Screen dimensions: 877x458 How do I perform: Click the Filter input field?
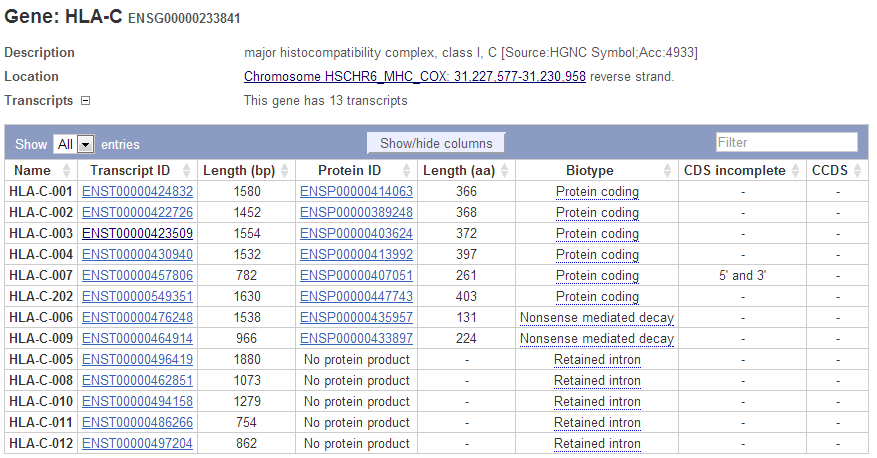(x=786, y=142)
